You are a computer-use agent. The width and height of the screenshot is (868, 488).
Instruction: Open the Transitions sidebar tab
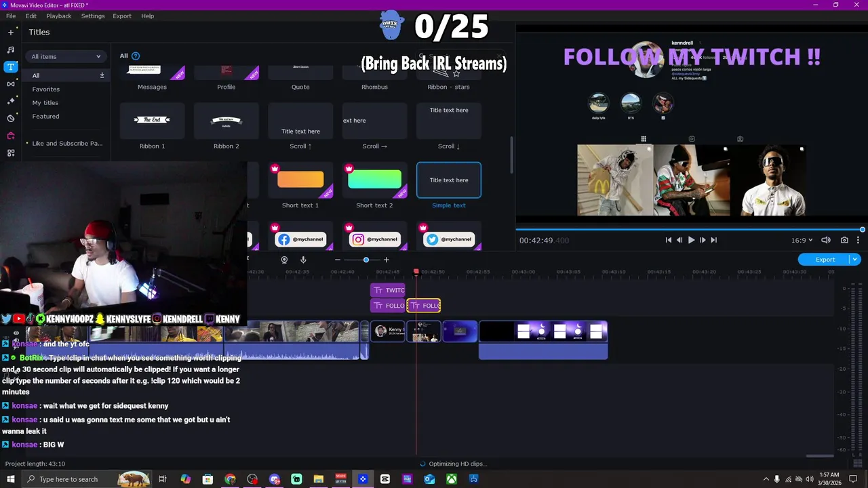coord(10,84)
